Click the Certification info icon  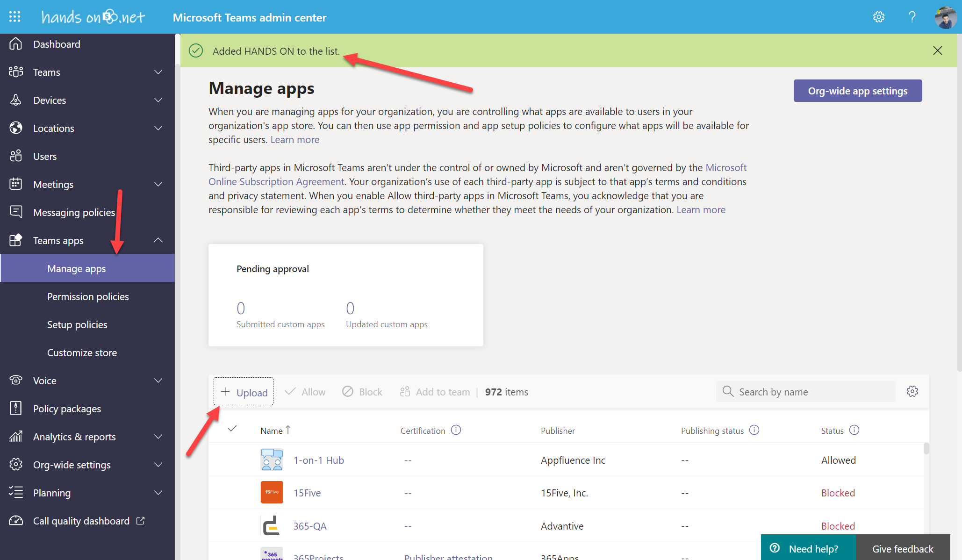coord(456,430)
